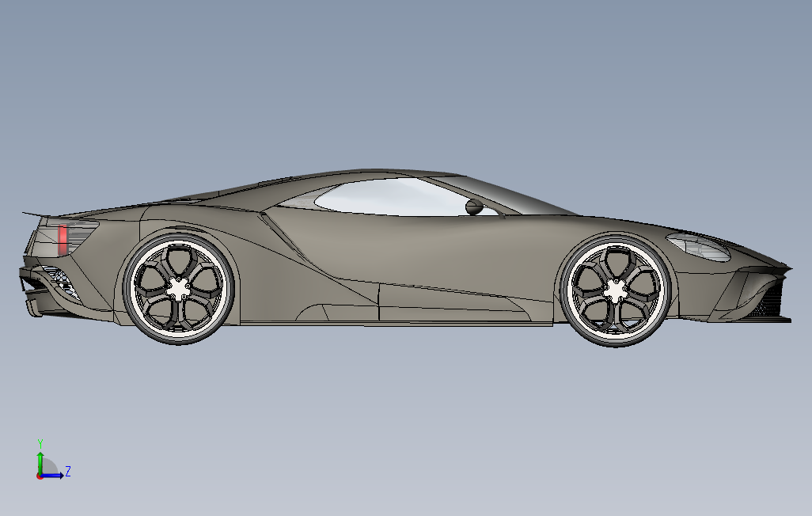Screen dimensions: 812x516
Task: Select the red tail light
Action: (63, 239)
